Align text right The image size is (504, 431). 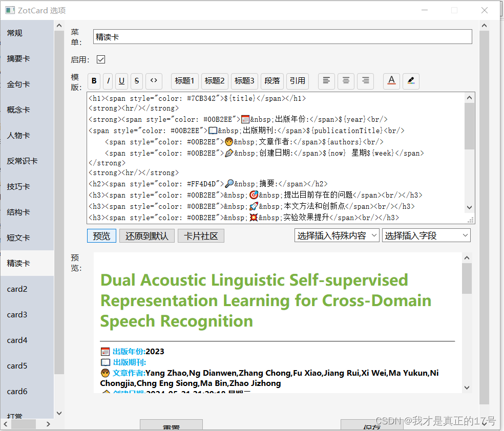pos(366,81)
